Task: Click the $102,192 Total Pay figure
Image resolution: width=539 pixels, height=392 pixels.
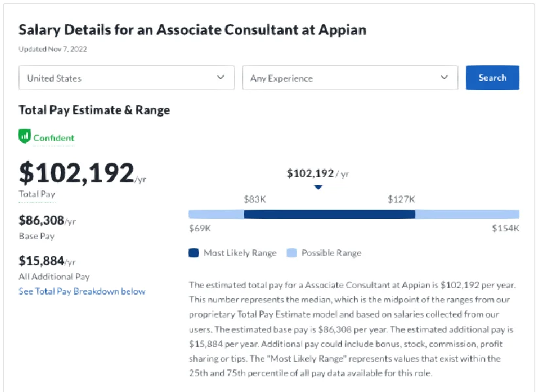Action: point(76,173)
